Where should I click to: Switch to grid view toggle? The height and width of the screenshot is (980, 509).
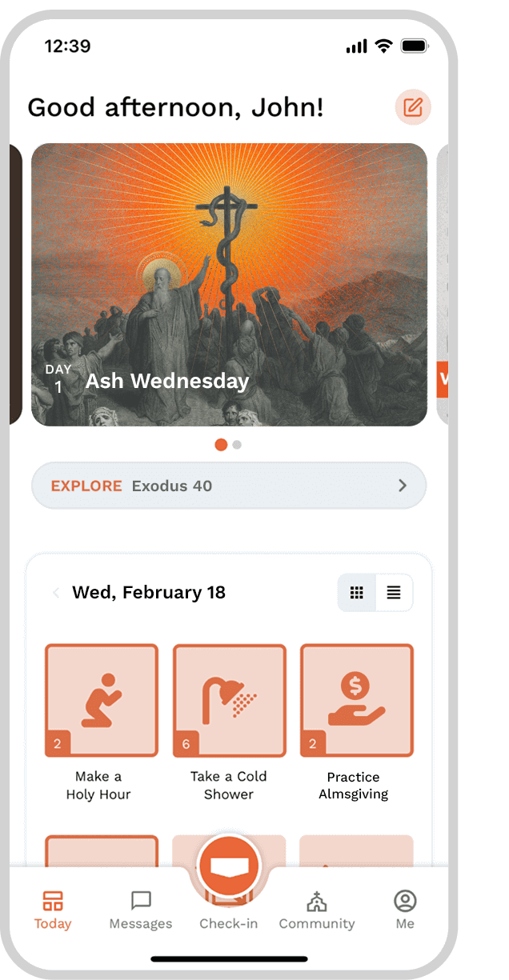click(x=357, y=593)
